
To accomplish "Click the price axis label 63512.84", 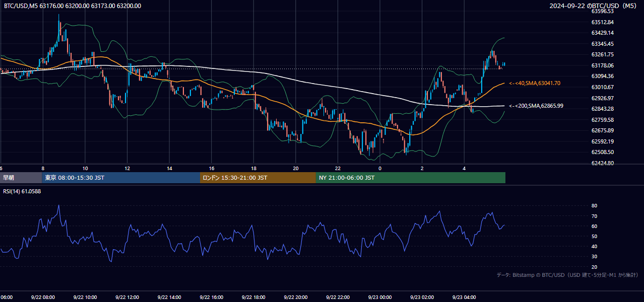I will pos(602,22).
